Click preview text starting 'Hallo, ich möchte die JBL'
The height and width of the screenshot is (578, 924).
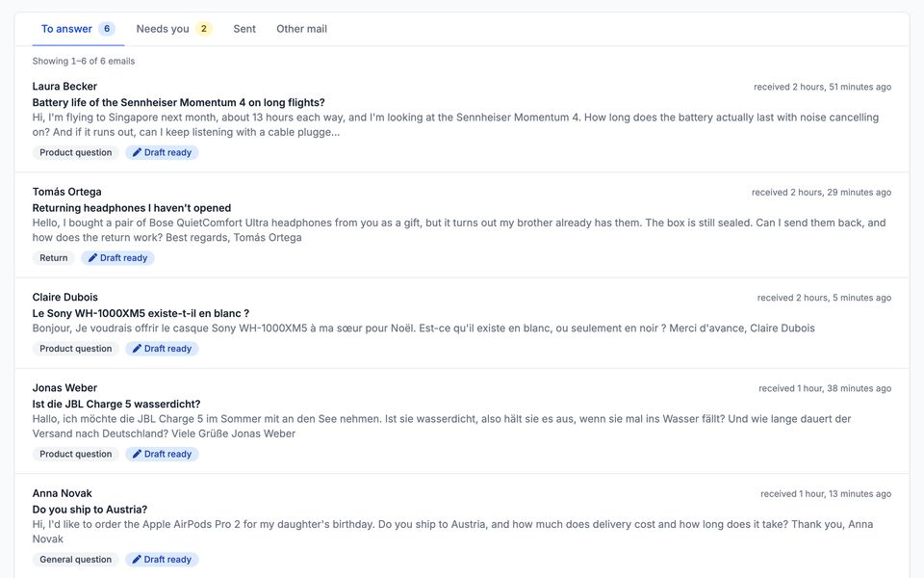(x=442, y=427)
